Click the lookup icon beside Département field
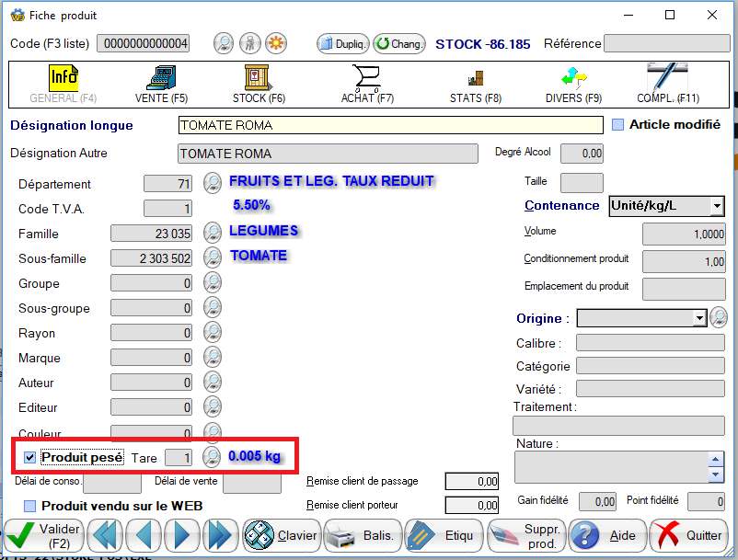 [x=213, y=184]
